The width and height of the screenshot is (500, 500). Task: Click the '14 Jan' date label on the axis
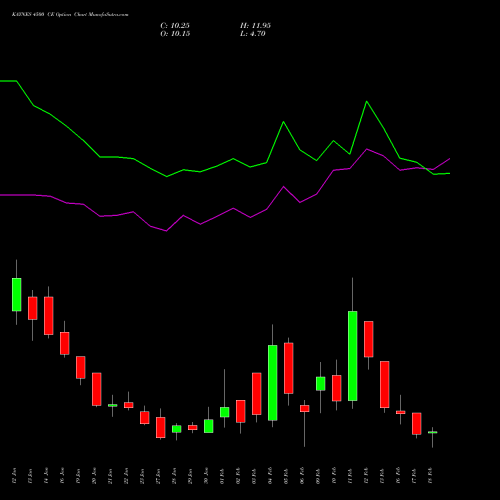click(x=46, y=476)
